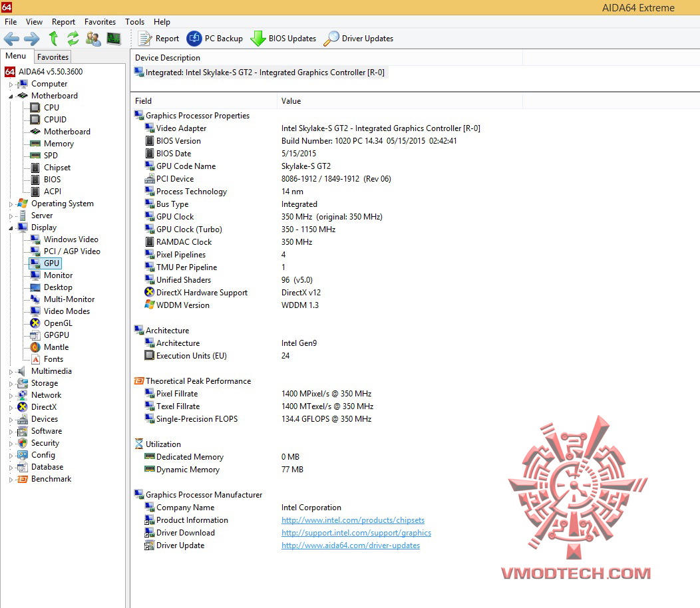Go up one level with green arrow
Viewport: 700px width, 608px height.
[x=54, y=39]
